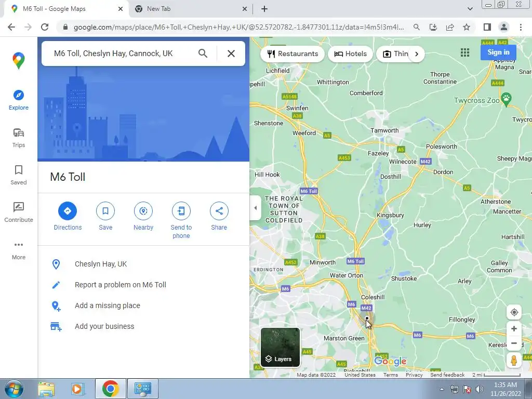Open More options in sidebar
The height and width of the screenshot is (399, 532).
coord(19,250)
